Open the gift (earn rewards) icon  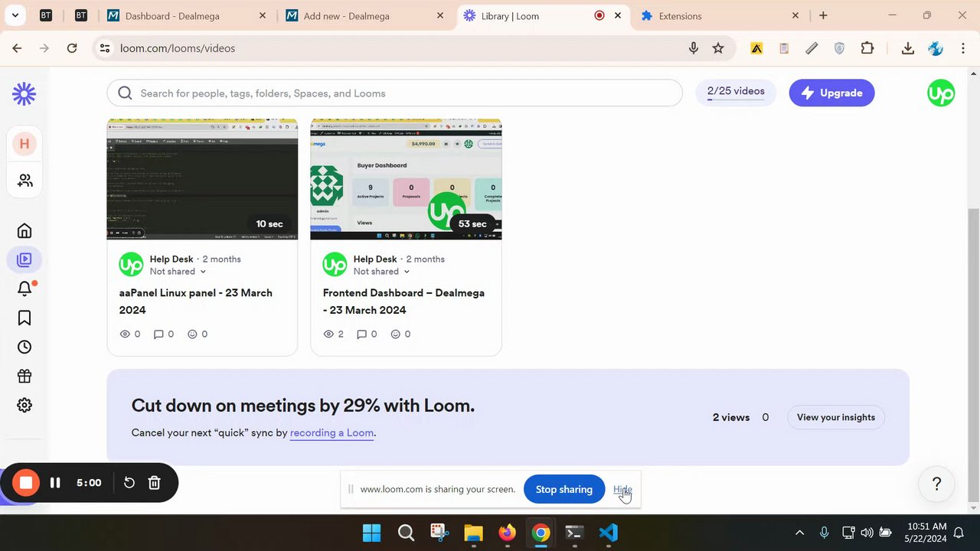(24, 376)
